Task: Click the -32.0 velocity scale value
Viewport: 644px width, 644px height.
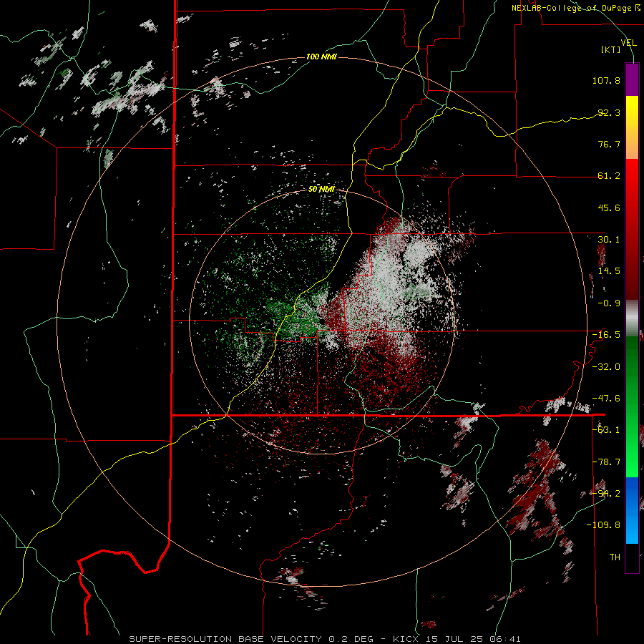Action: point(606,367)
